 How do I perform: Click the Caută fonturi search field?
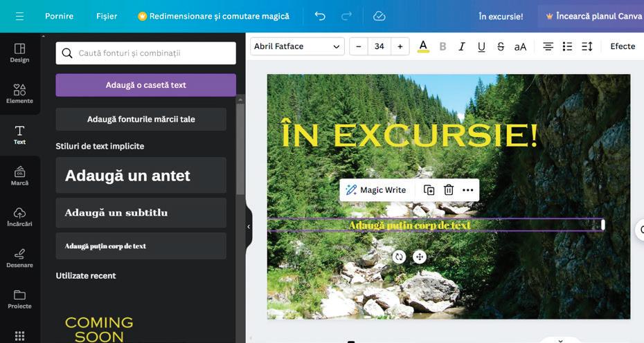coord(146,53)
